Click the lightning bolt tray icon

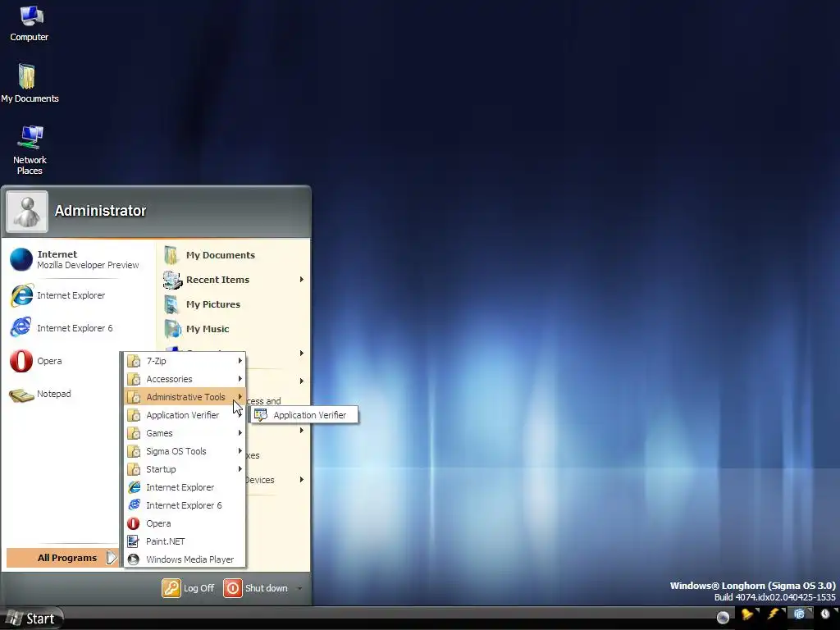point(773,614)
